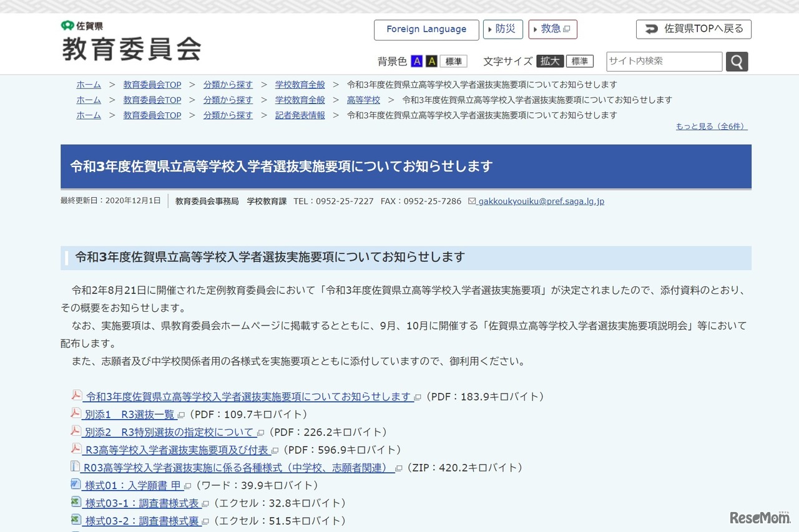The image size is (799, 532).
Task: Click the envelope icon beside the gakkoukyouiku email
Action: (473, 201)
